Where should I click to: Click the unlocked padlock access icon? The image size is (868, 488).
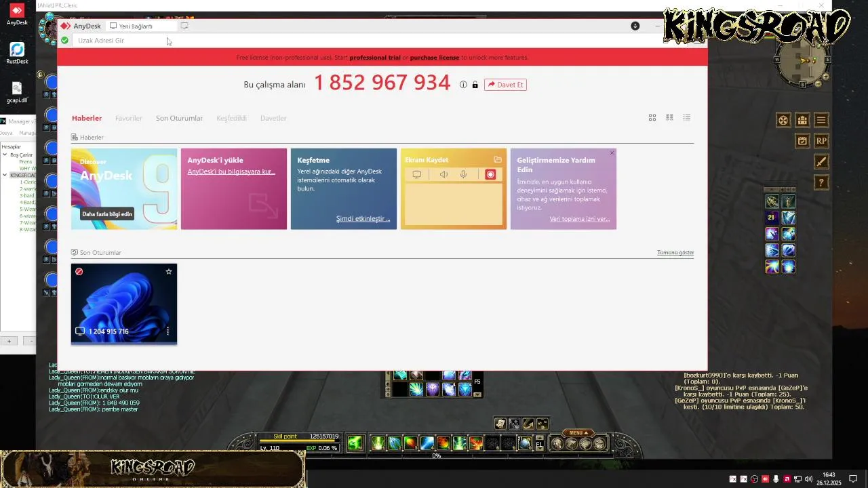click(475, 85)
